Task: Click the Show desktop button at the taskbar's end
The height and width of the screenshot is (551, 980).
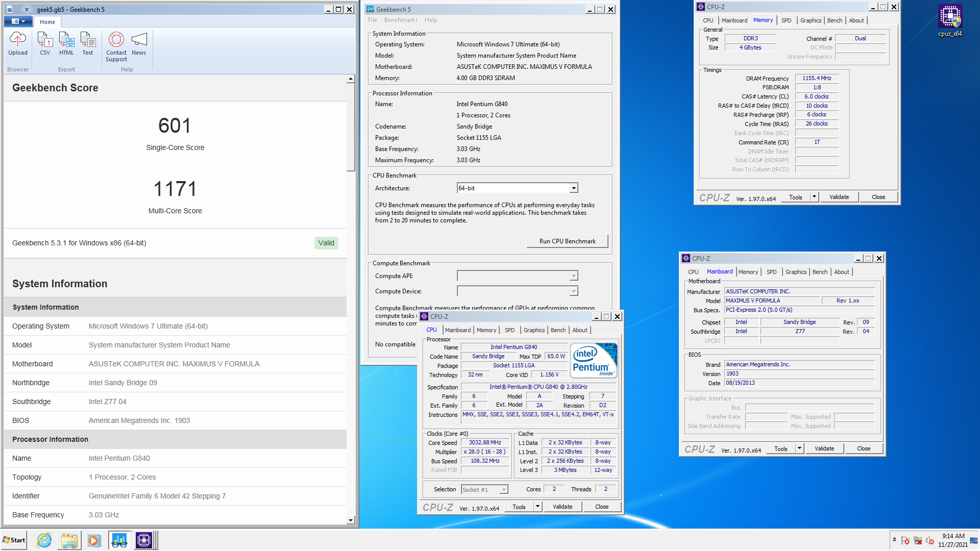Action: (x=975, y=540)
